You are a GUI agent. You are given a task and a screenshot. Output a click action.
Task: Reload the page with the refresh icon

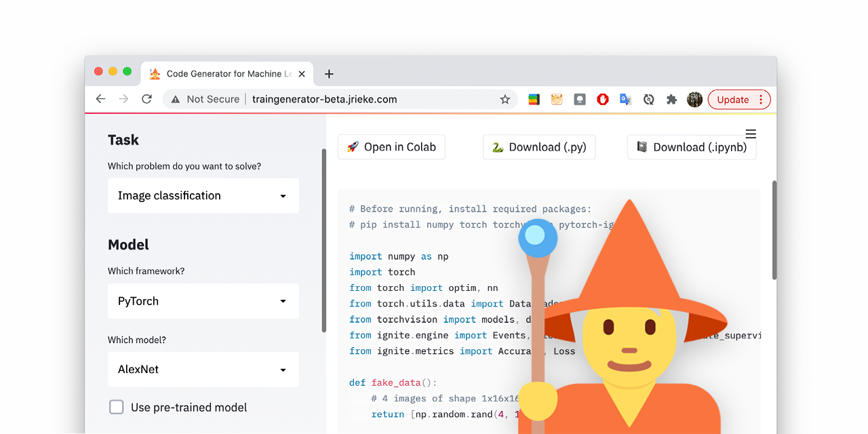146,99
